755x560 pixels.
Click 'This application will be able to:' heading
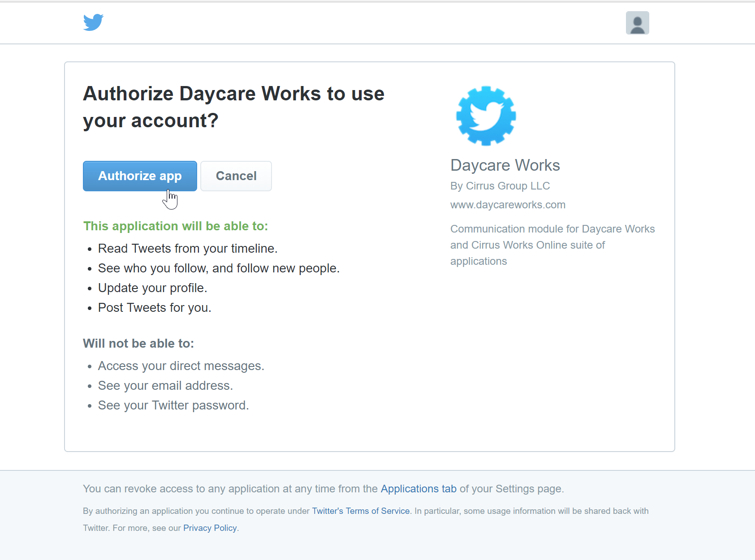point(176,226)
